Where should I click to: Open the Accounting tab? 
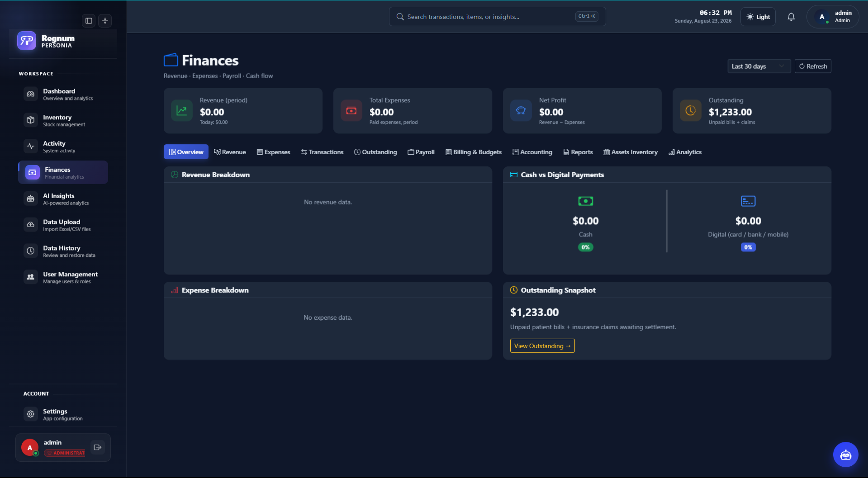[532, 152]
